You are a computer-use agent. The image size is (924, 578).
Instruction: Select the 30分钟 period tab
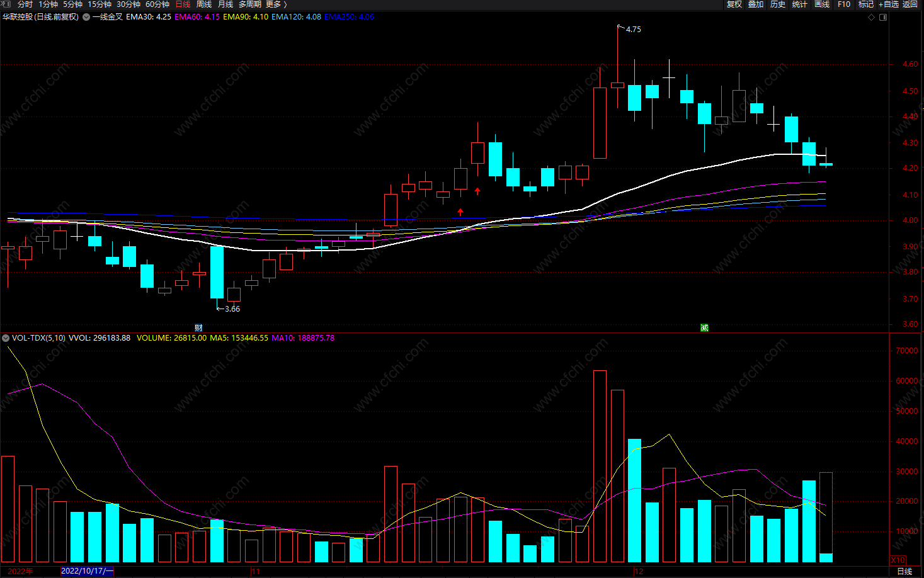pos(128,4)
